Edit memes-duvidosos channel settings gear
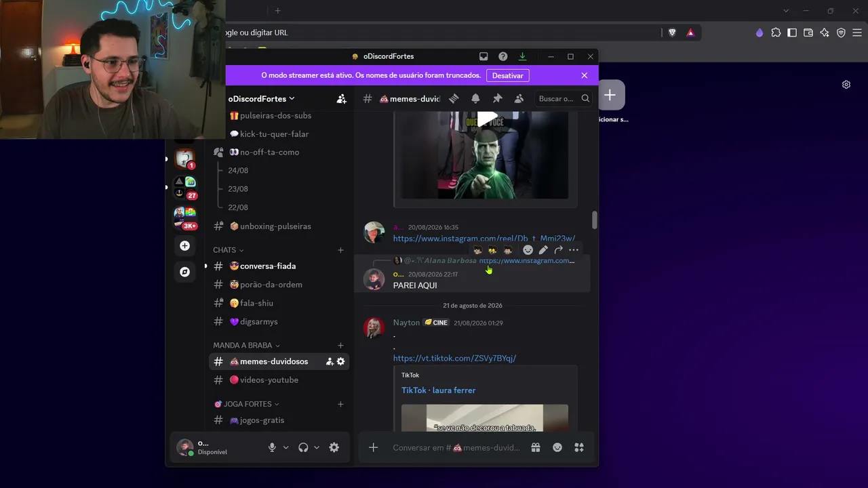 tap(340, 361)
